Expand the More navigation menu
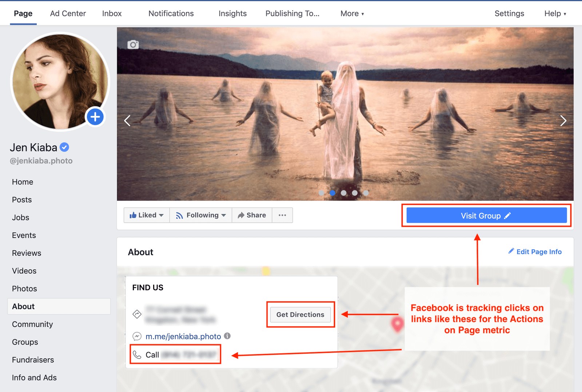The image size is (582, 392). click(351, 13)
